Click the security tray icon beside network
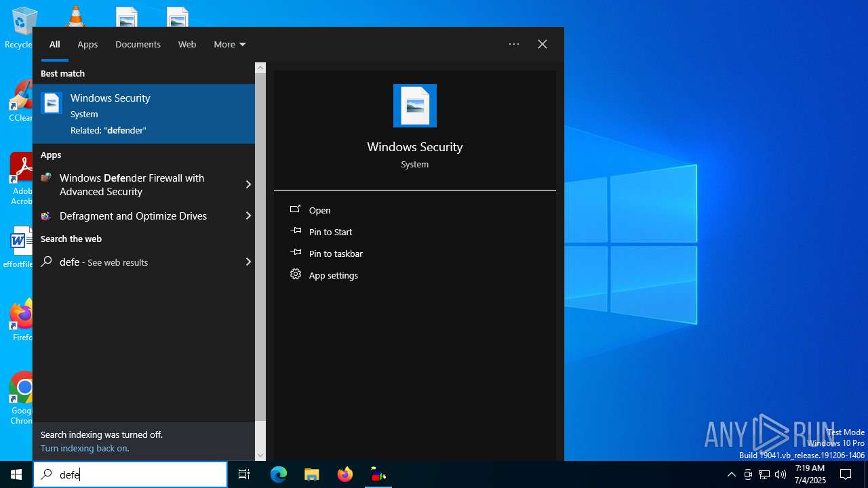Image resolution: width=868 pixels, height=488 pixels. (748, 474)
